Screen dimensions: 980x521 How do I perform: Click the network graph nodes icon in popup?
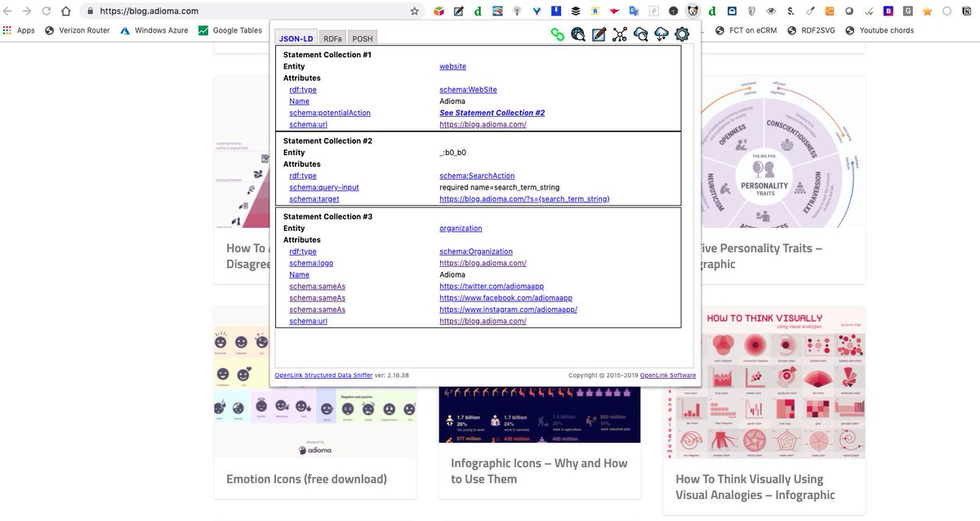(x=620, y=34)
